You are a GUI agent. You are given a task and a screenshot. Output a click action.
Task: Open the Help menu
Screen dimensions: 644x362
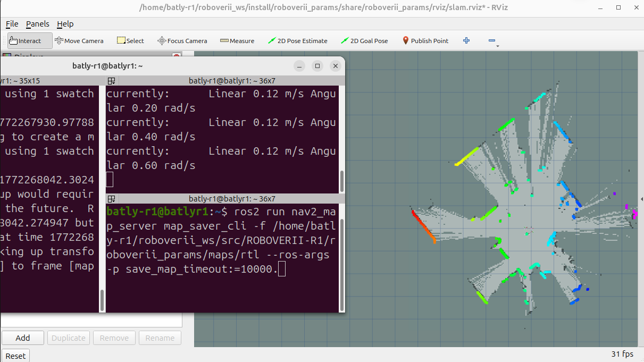pyautogui.click(x=65, y=24)
